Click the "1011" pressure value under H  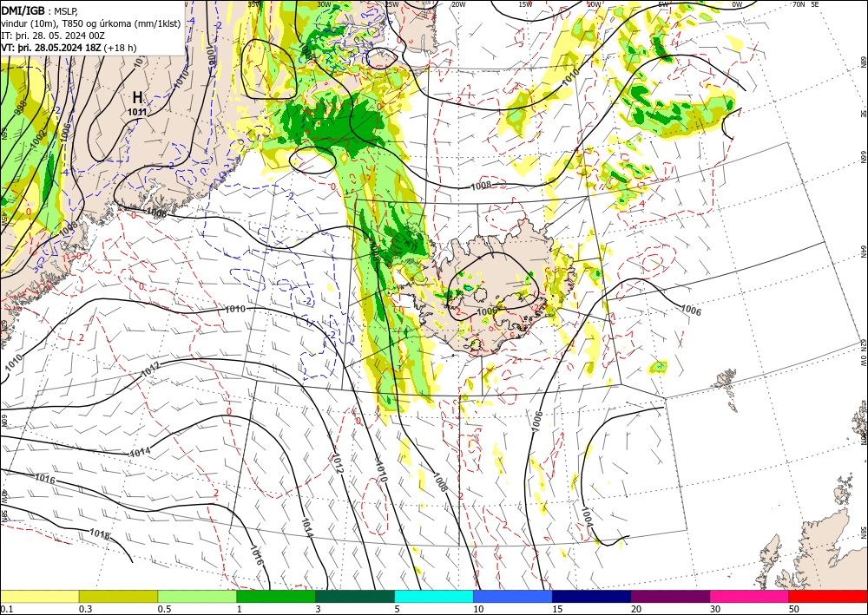[x=137, y=112]
